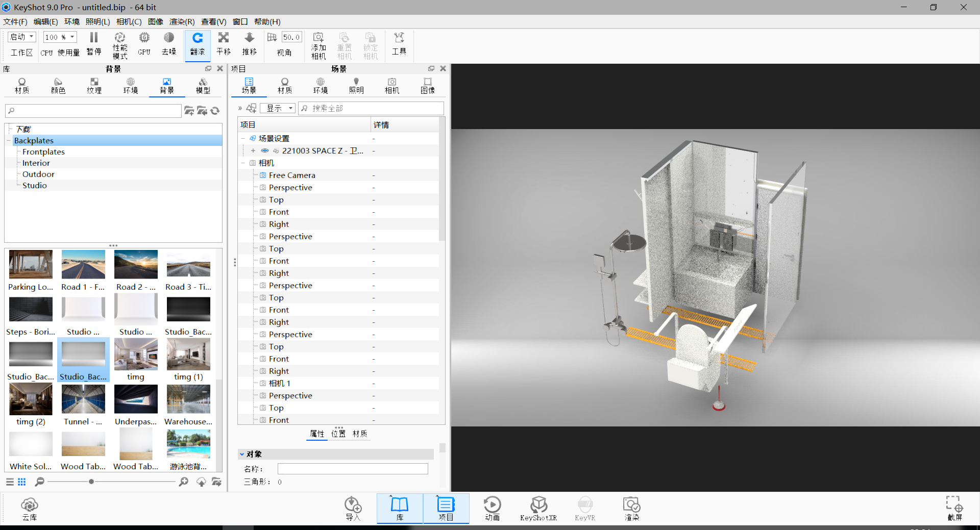Image resolution: width=980 pixels, height=530 pixels.
Task: Click the Import (导入) icon
Action: click(x=353, y=508)
